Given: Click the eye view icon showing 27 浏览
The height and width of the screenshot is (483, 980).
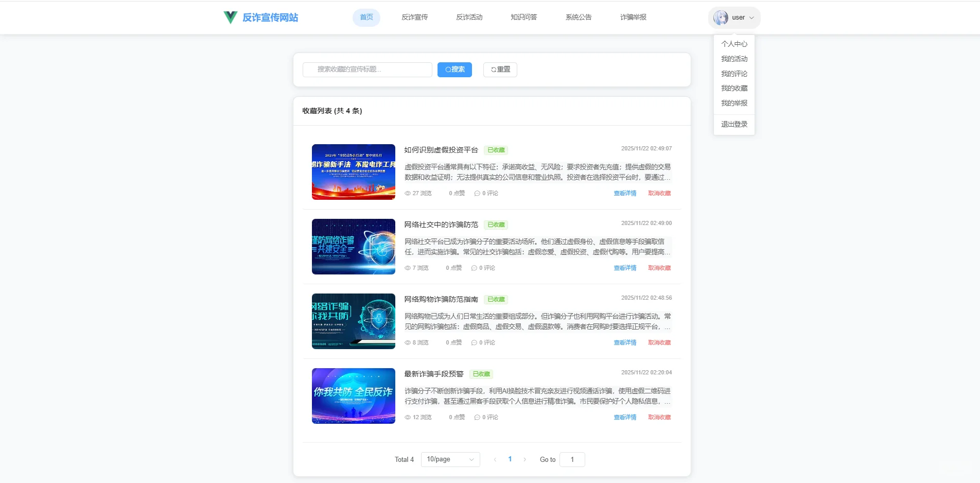Looking at the screenshot, I should click(407, 193).
